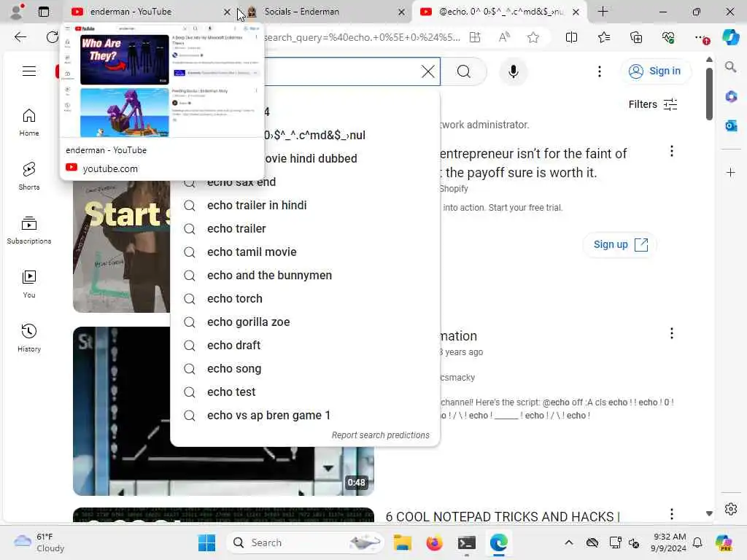
Task: Open Windows Start menu
Action: tap(206, 542)
